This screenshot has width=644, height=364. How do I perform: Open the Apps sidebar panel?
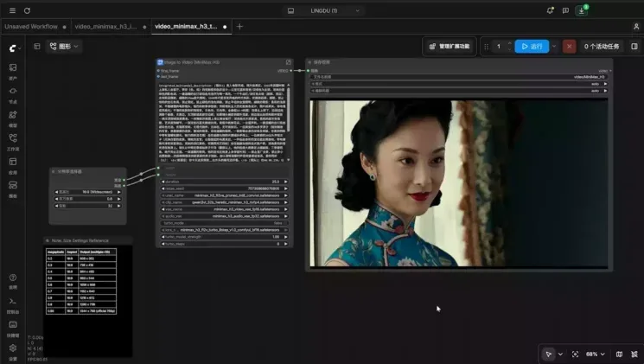(x=13, y=165)
